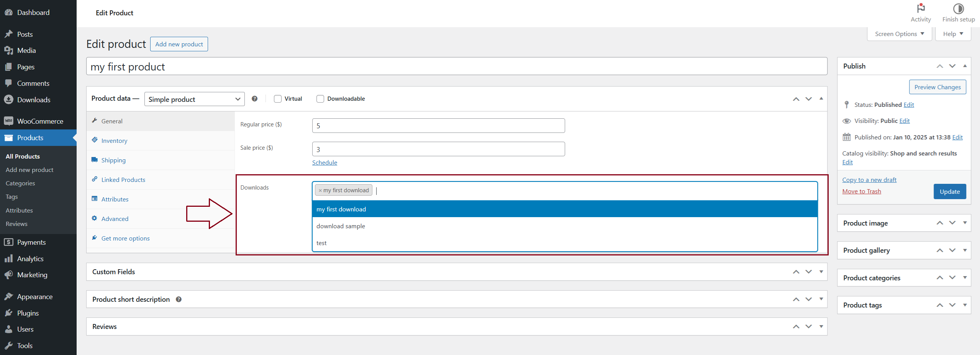Select the Analytics chart icon
The width and height of the screenshot is (980, 355).
point(9,258)
